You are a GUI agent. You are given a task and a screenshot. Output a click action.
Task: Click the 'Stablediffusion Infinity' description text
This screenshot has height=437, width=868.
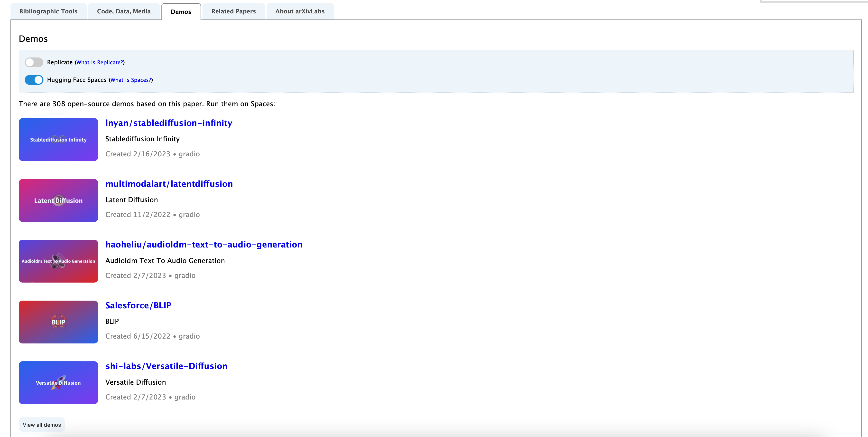pyautogui.click(x=143, y=139)
